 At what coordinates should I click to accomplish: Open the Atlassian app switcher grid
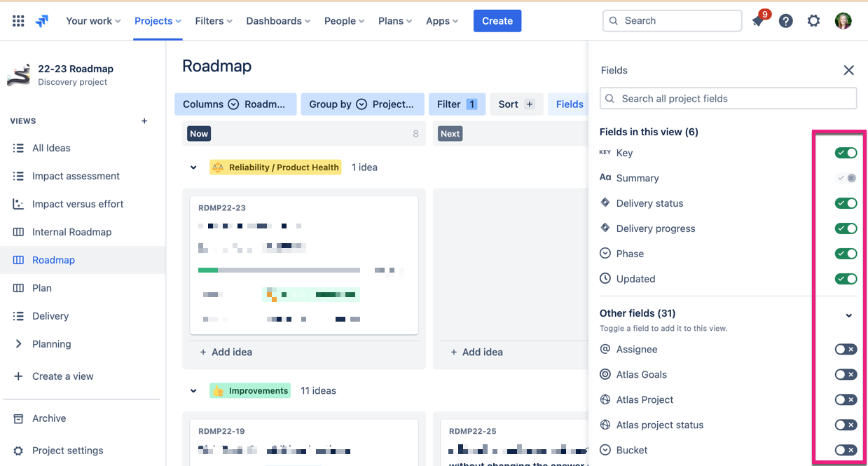click(x=18, y=20)
